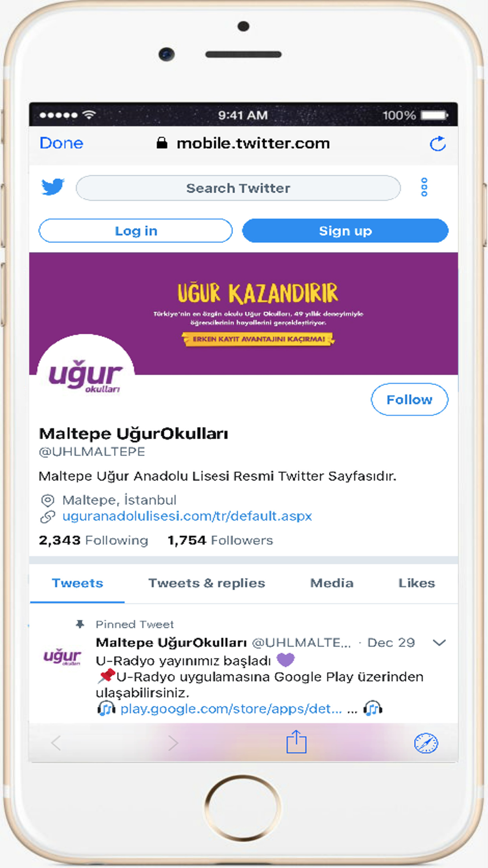Click the Log in button
The image size is (488, 868).
click(136, 230)
